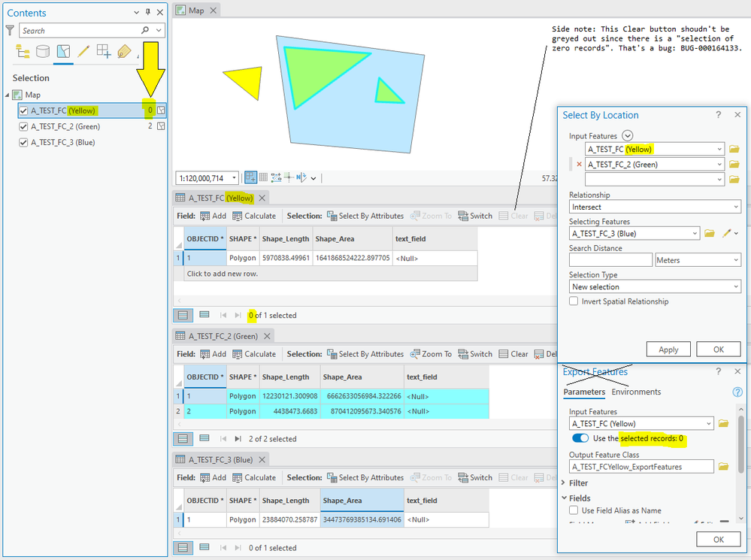Toggle Use the selected records switch

pyautogui.click(x=580, y=438)
